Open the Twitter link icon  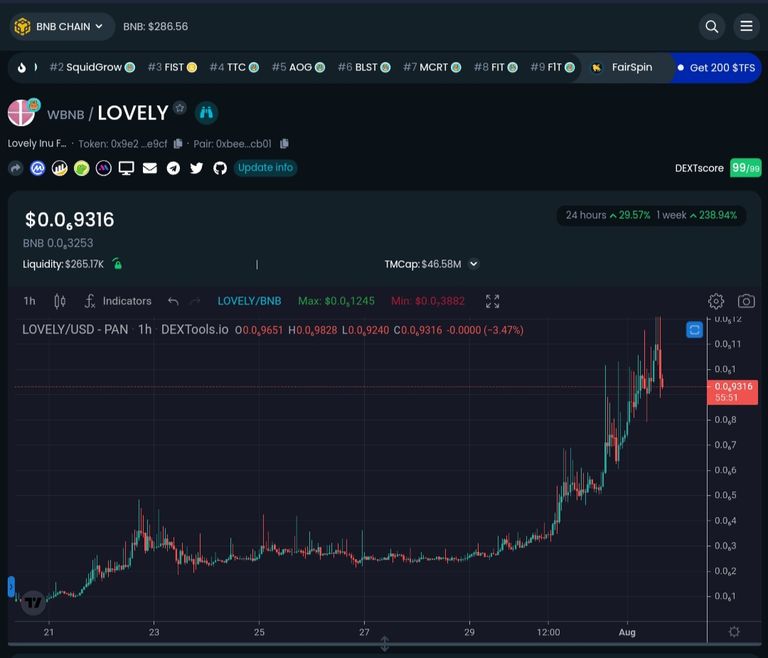pos(196,168)
